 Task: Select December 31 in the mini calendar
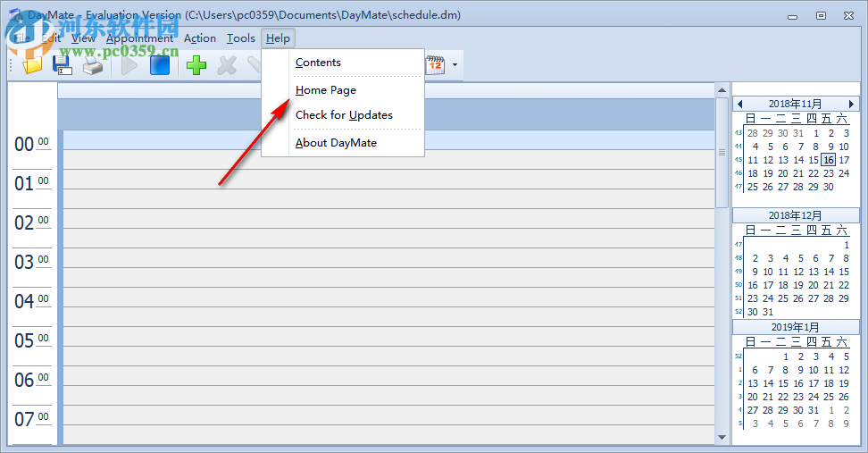(768, 313)
